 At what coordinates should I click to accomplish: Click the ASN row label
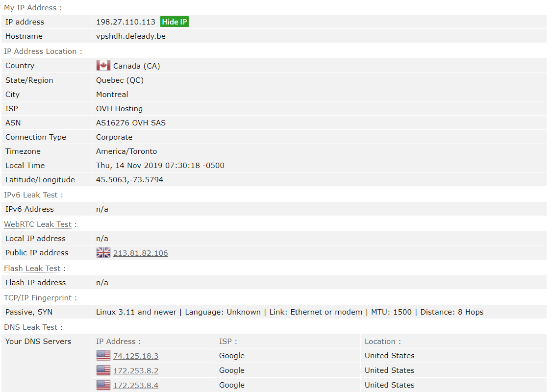coord(13,123)
